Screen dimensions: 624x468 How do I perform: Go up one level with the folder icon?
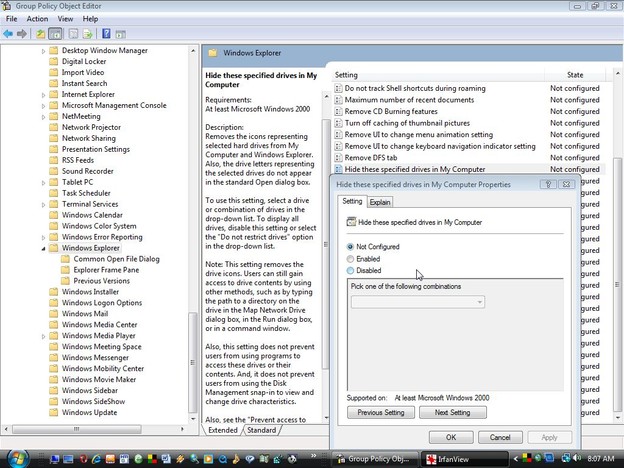point(40,34)
